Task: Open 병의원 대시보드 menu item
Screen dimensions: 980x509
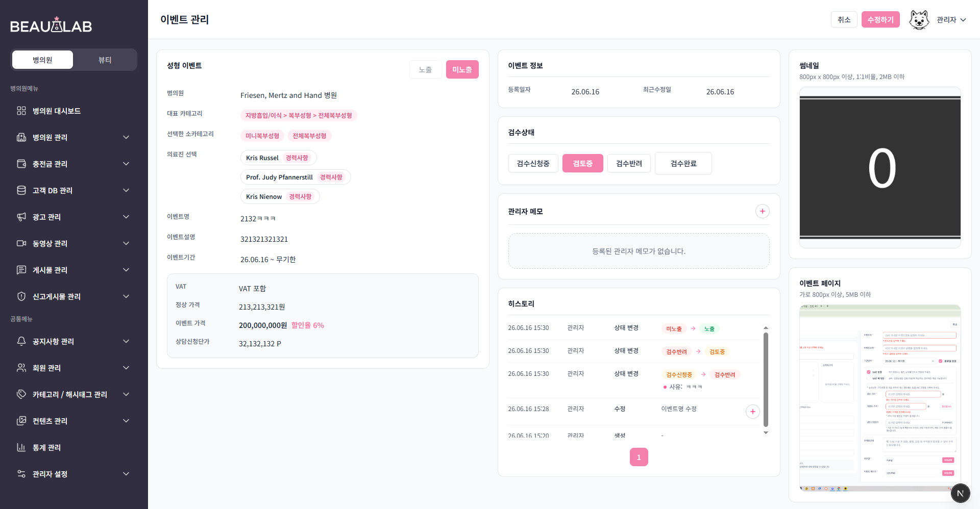Action: coord(74,111)
